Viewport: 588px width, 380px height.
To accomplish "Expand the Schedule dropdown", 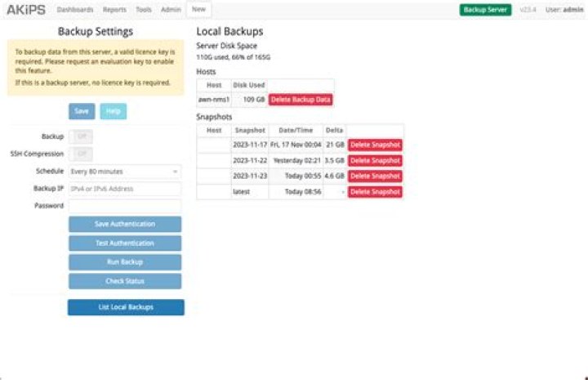I will [x=124, y=172].
